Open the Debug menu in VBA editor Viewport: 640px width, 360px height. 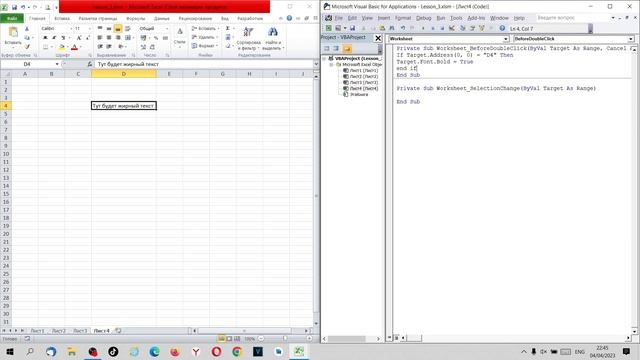click(x=423, y=18)
